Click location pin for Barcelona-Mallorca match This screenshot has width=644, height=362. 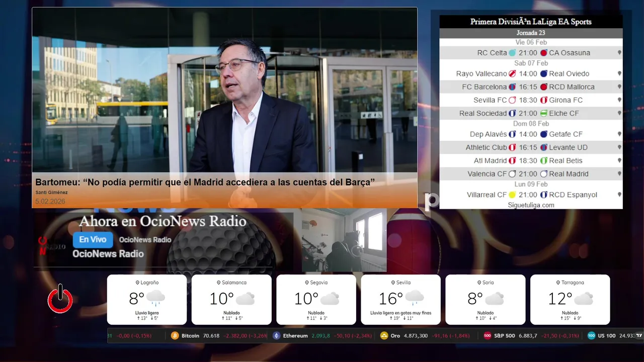[x=619, y=87]
